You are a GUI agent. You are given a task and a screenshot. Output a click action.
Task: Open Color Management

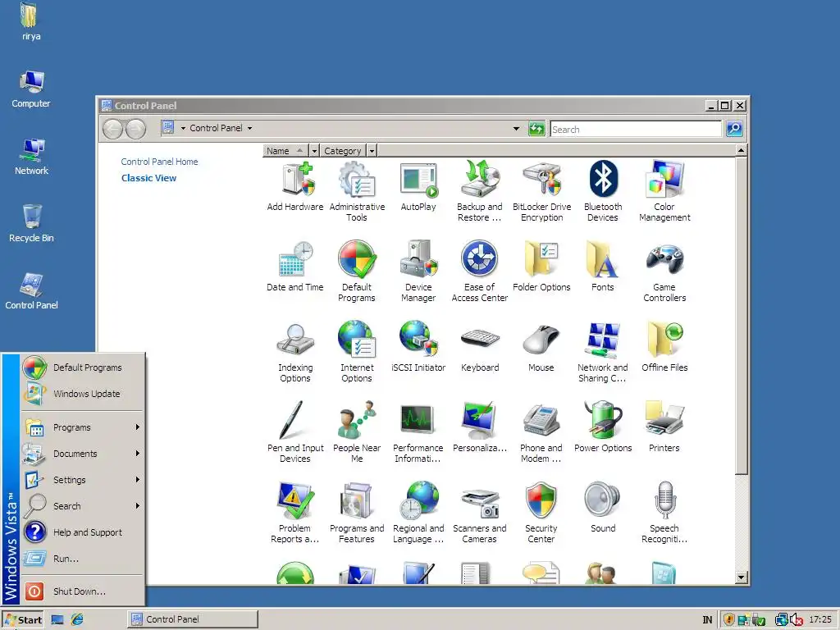pyautogui.click(x=664, y=191)
